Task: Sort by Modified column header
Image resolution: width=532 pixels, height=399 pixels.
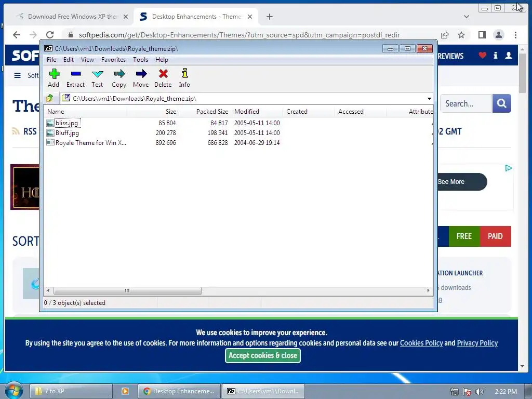Action: [257, 112]
